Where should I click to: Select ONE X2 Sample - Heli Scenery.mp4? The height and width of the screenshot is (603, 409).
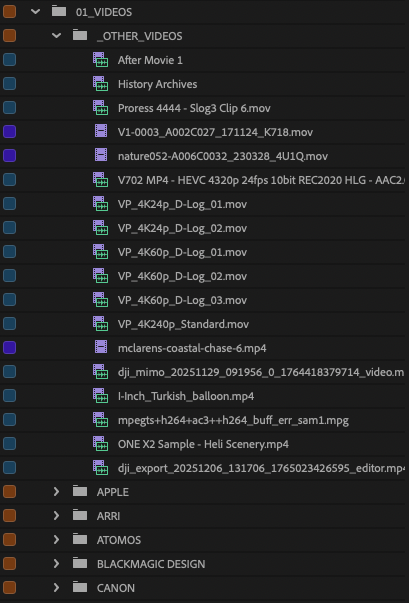(x=203, y=444)
